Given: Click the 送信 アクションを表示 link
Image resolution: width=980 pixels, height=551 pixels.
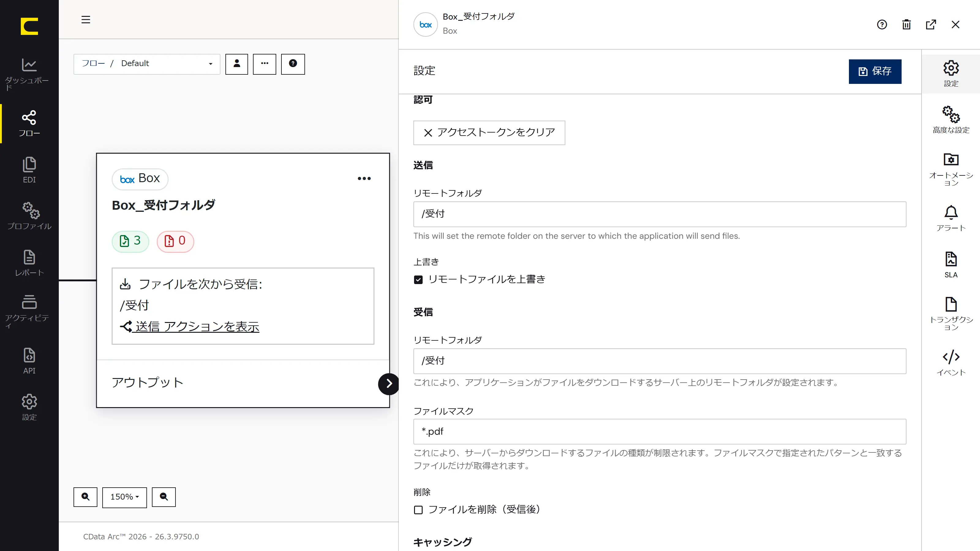Looking at the screenshot, I should point(190,326).
